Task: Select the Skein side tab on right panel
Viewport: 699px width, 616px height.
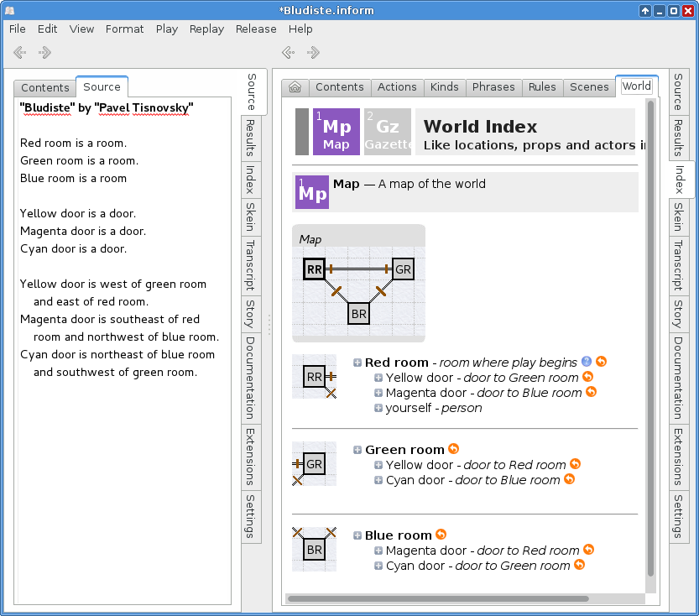Action: (x=678, y=217)
